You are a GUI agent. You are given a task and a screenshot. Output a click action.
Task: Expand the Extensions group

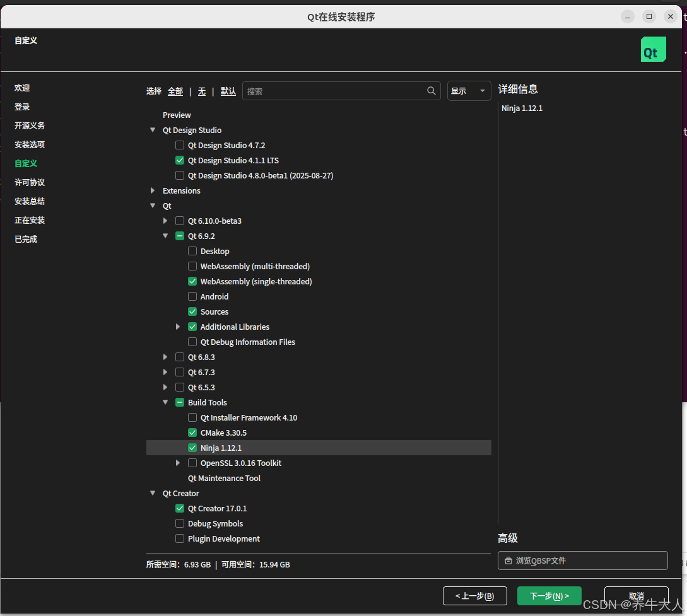tap(153, 190)
